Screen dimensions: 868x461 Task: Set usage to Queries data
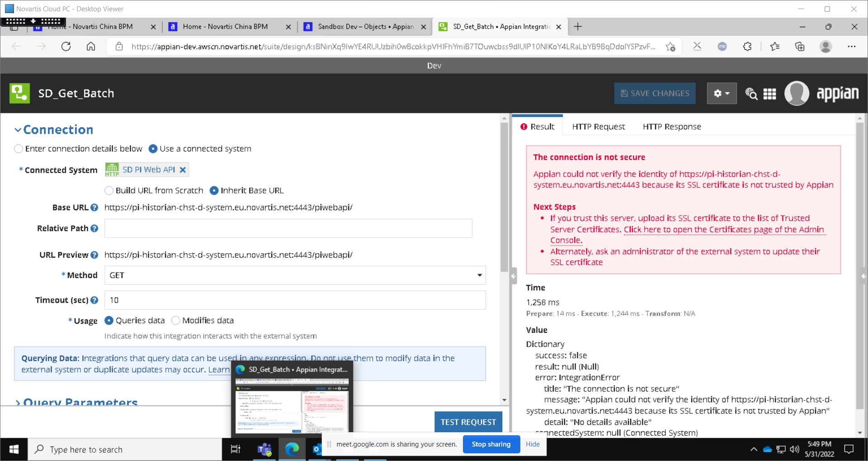(x=109, y=320)
